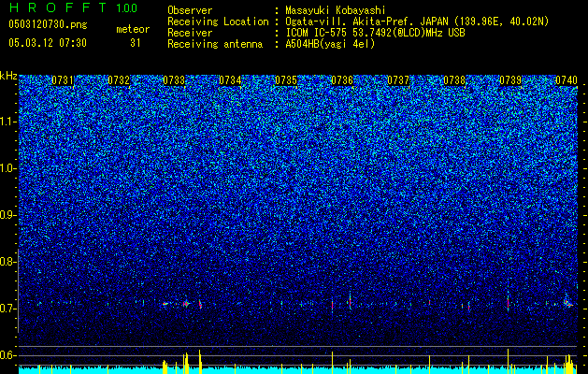
Task: Click the 0732 time marker
Action: tap(119, 80)
